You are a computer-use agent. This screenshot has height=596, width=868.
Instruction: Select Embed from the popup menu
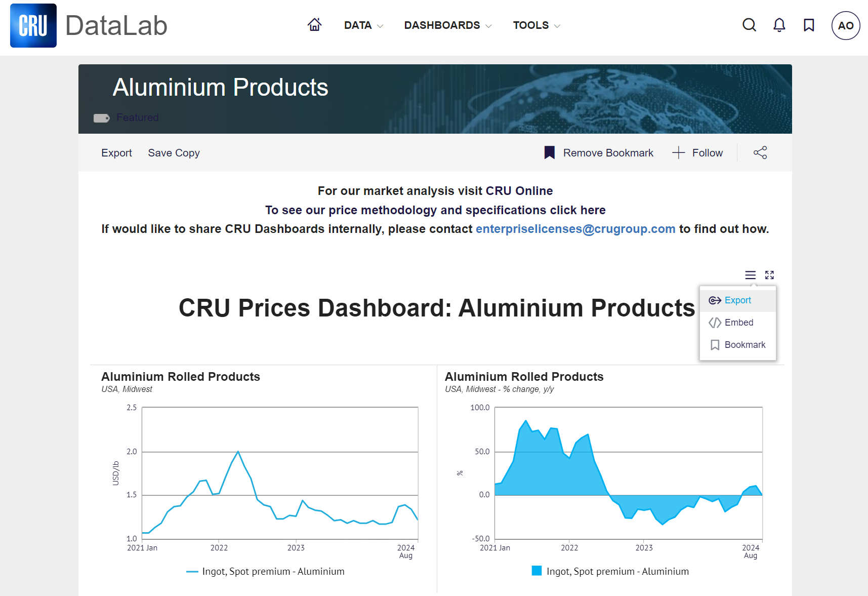point(738,323)
